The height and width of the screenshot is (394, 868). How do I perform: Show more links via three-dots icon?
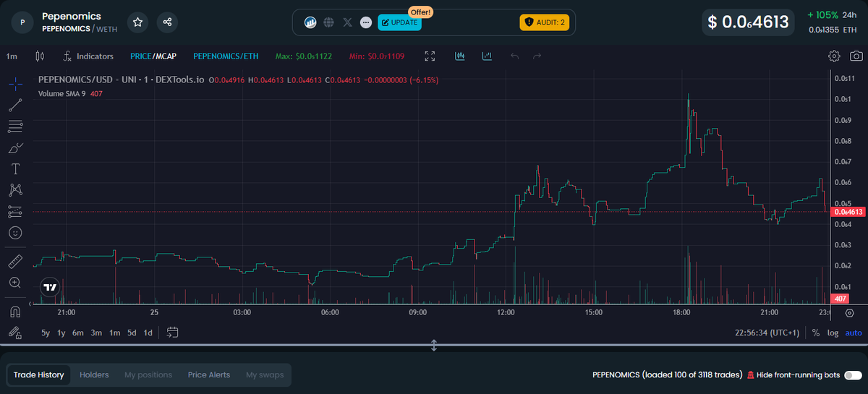[366, 22]
